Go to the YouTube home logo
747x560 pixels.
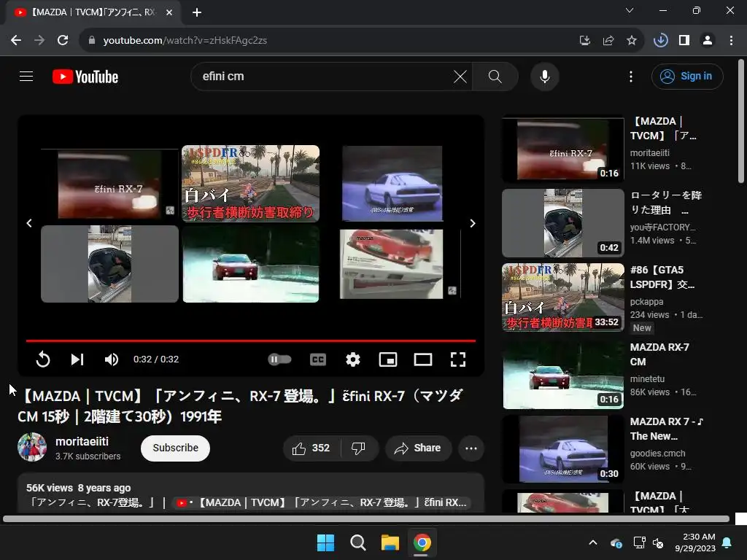tap(85, 77)
